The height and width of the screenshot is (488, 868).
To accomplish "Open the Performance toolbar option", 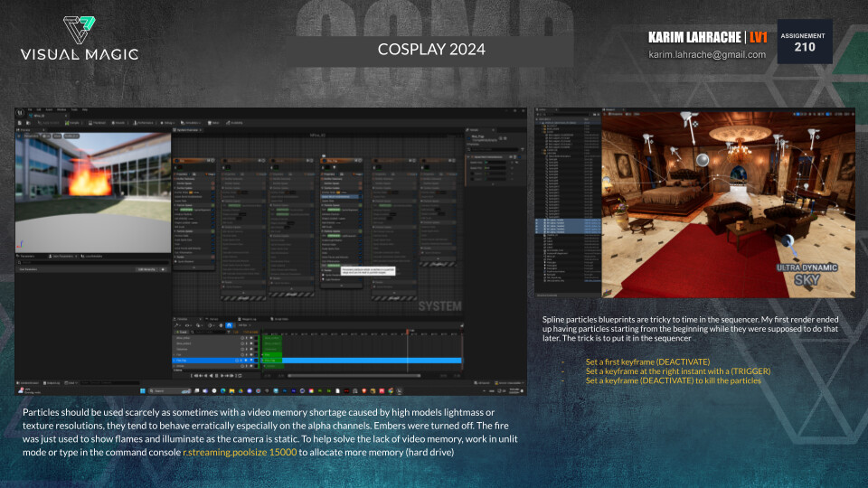I will (143, 123).
